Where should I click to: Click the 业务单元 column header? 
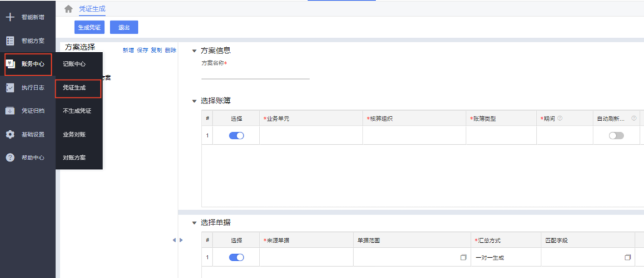(x=311, y=118)
